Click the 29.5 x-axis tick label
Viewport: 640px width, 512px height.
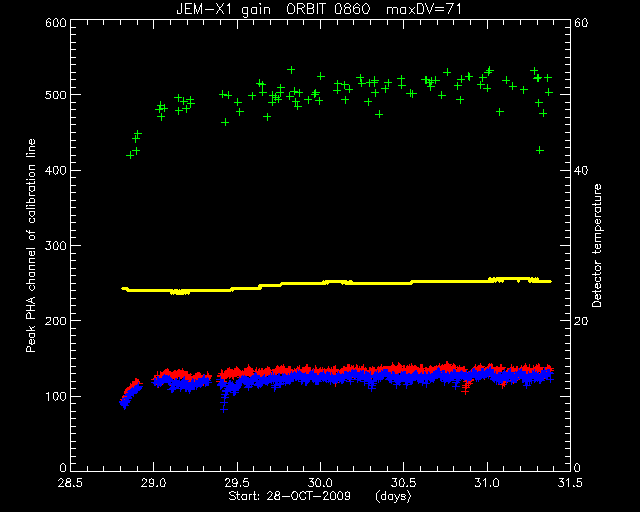pos(237,483)
